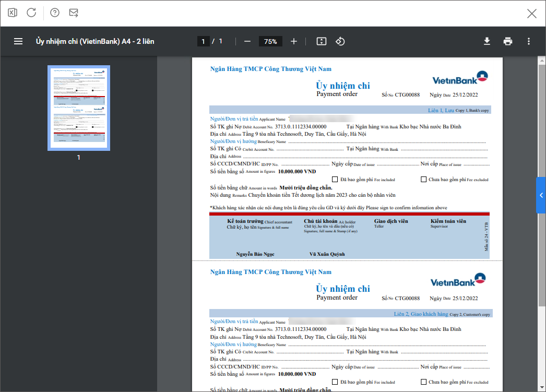The width and height of the screenshot is (546, 392).
Task: Send the document by email
Action: click(x=74, y=13)
